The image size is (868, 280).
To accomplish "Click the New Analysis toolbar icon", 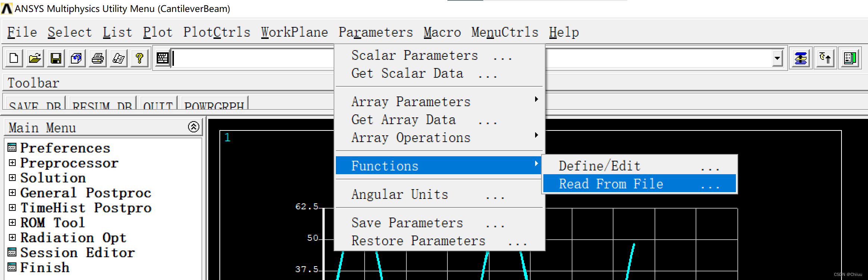I will click(14, 58).
